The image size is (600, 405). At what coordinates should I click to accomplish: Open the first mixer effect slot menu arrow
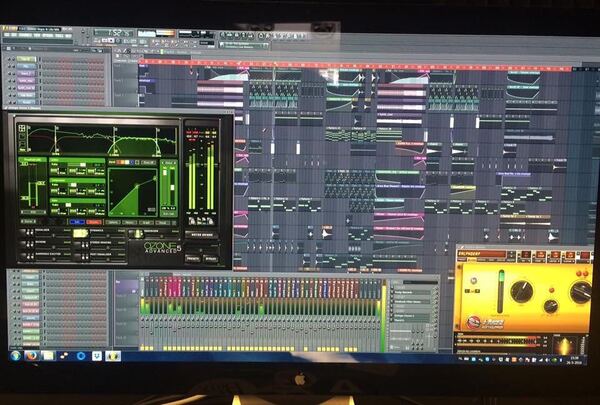(392, 287)
